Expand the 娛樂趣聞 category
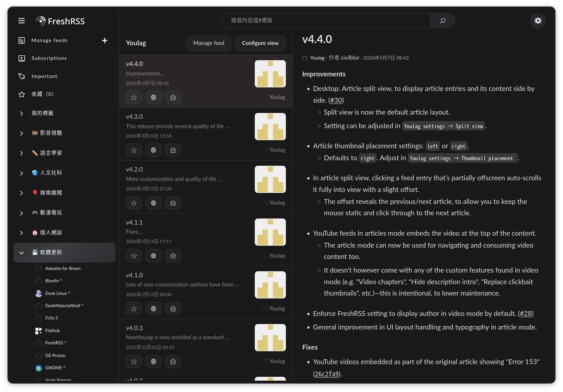The width and height of the screenshot is (563, 392). coord(22,193)
